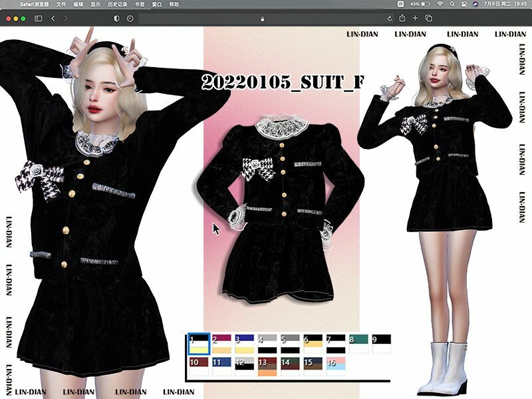
Task: Open the 显示 menu
Action: (96, 5)
